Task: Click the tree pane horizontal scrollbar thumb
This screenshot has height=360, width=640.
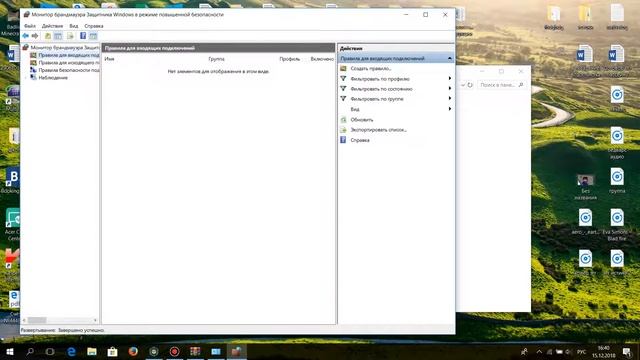Action: (x=37, y=320)
